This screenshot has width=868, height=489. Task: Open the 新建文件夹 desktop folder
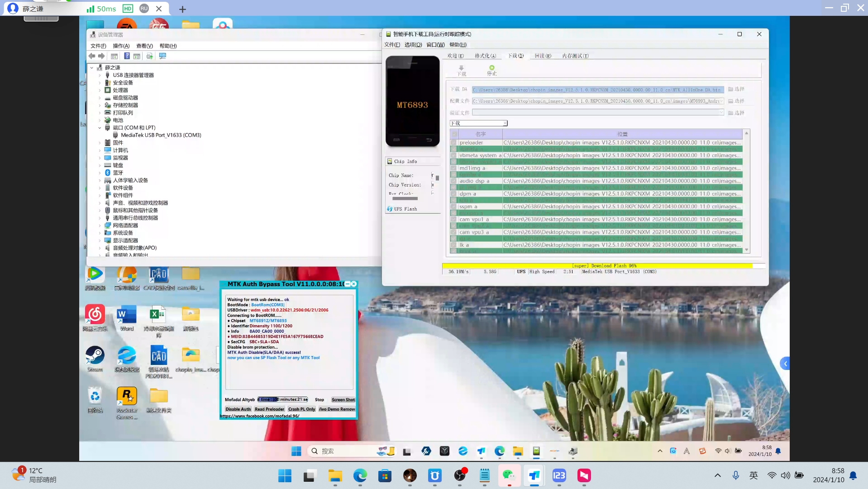click(x=159, y=400)
